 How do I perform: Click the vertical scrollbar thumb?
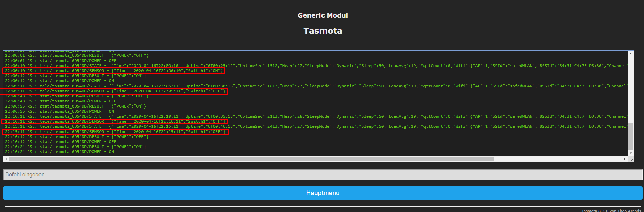[x=630, y=137]
